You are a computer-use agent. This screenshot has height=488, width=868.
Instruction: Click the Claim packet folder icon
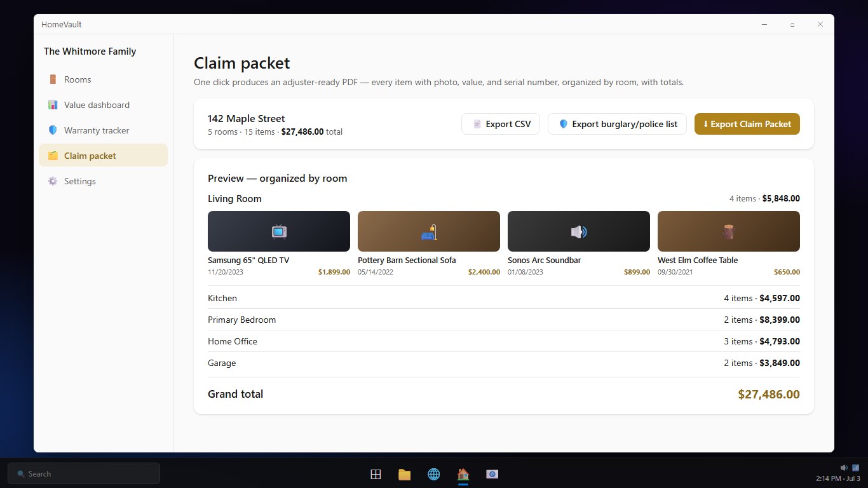(53, 156)
